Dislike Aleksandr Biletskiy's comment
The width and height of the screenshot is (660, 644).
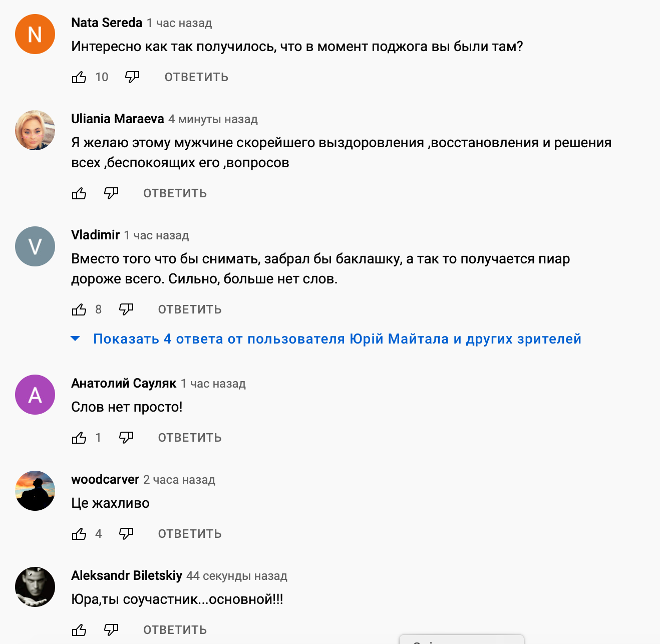[111, 630]
